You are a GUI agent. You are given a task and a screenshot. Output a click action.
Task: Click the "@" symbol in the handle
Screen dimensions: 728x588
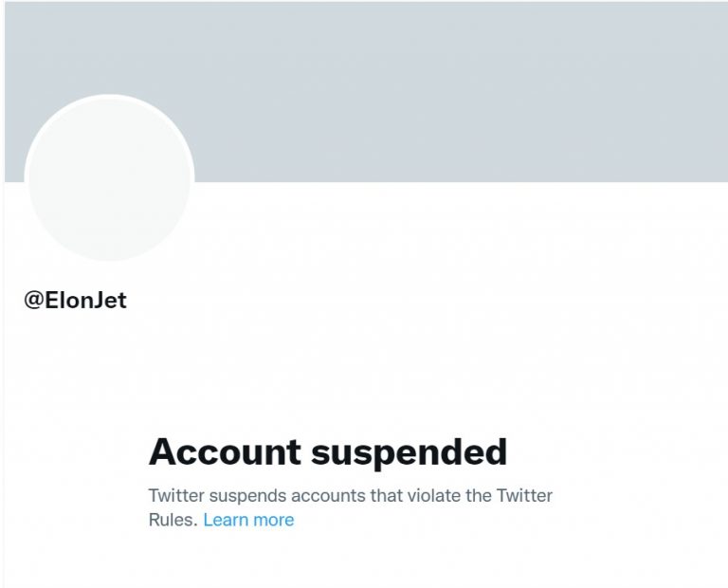pyautogui.click(x=34, y=301)
